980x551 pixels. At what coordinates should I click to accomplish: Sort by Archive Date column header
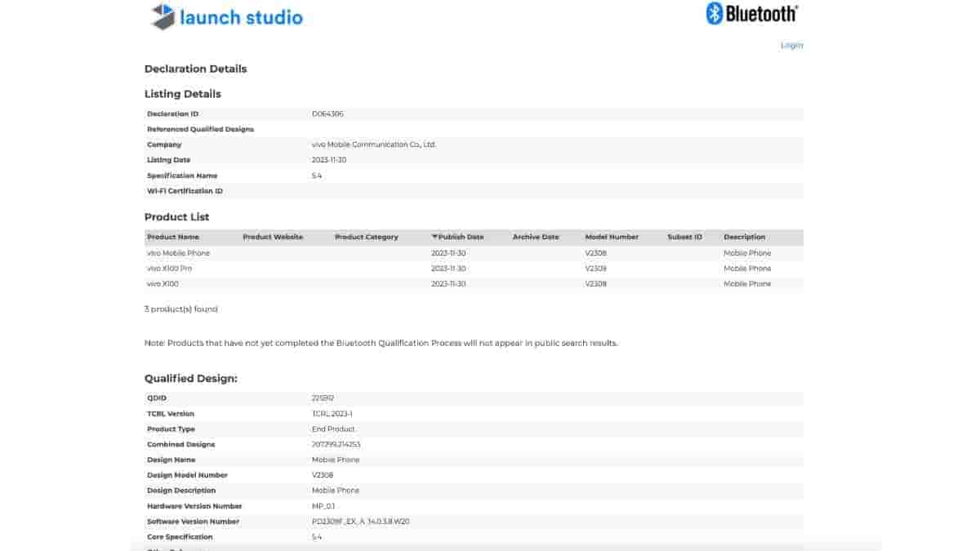click(536, 237)
